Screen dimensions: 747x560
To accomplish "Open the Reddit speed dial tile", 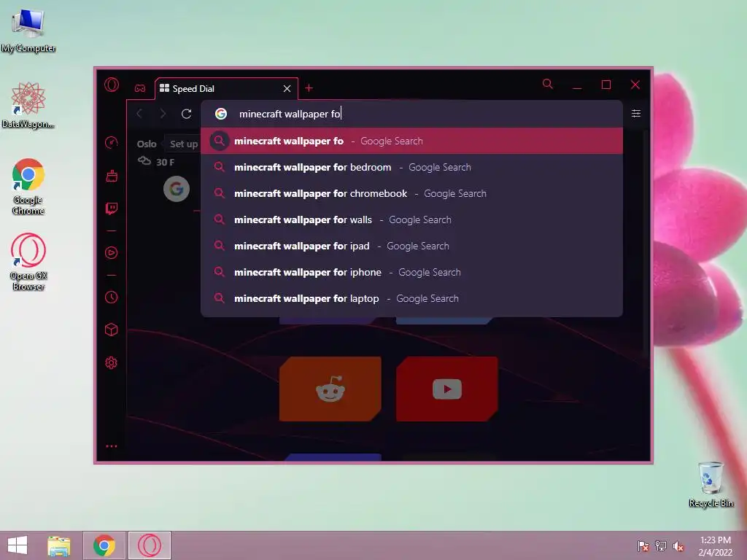I will click(330, 389).
